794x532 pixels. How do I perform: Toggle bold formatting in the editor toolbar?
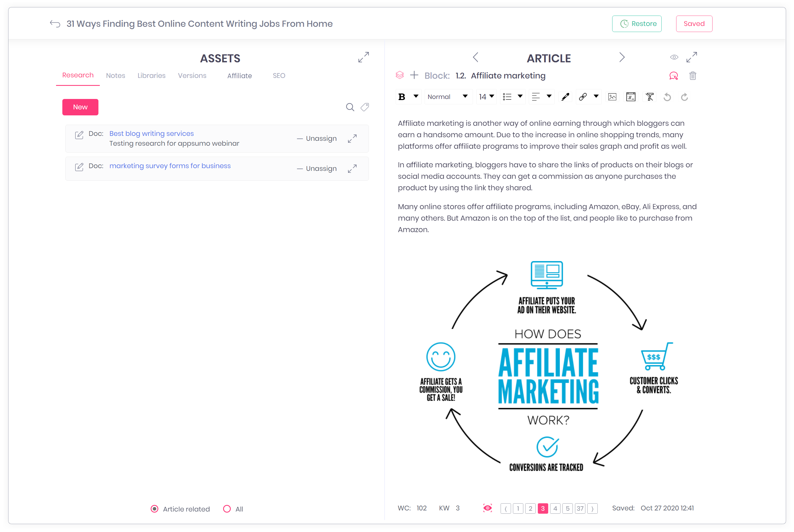pyautogui.click(x=402, y=97)
